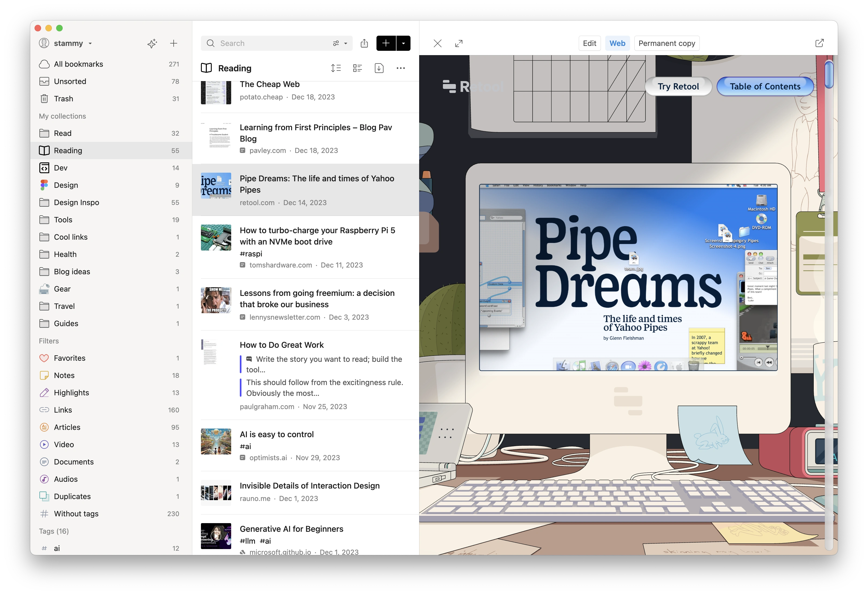Image resolution: width=868 pixels, height=595 pixels.
Task: Select the Design collection with Figma icon
Action: [111, 185]
